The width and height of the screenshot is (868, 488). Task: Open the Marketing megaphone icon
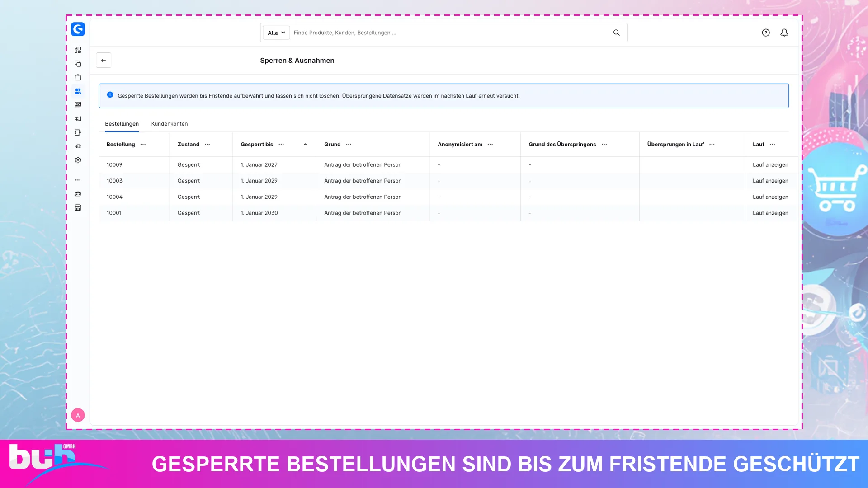pyautogui.click(x=78, y=119)
